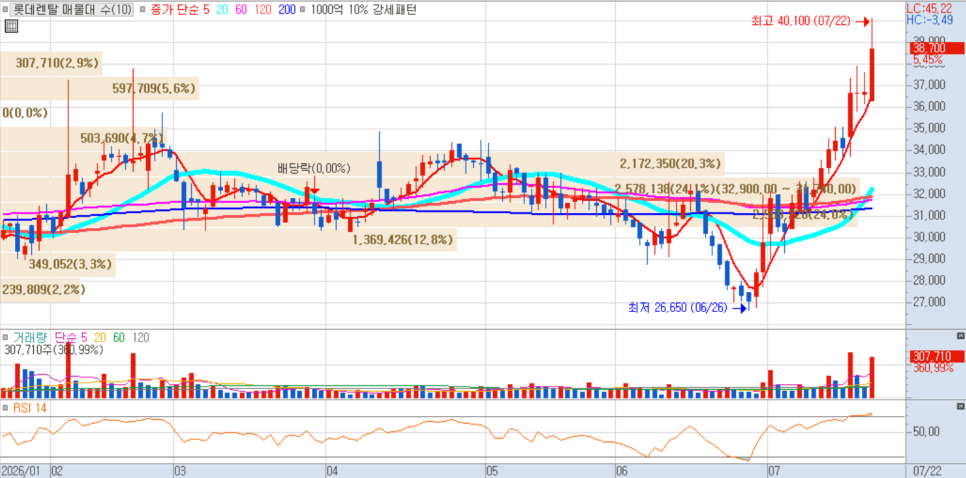Screen dimensions: 966x478
Task: Click the 07/22 current date label
Action: click(928, 471)
